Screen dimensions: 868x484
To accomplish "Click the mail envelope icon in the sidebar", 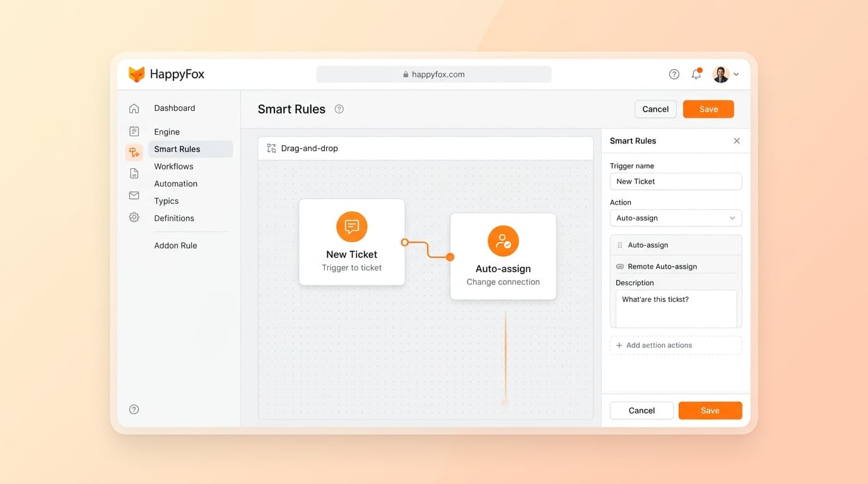I will pyautogui.click(x=134, y=195).
